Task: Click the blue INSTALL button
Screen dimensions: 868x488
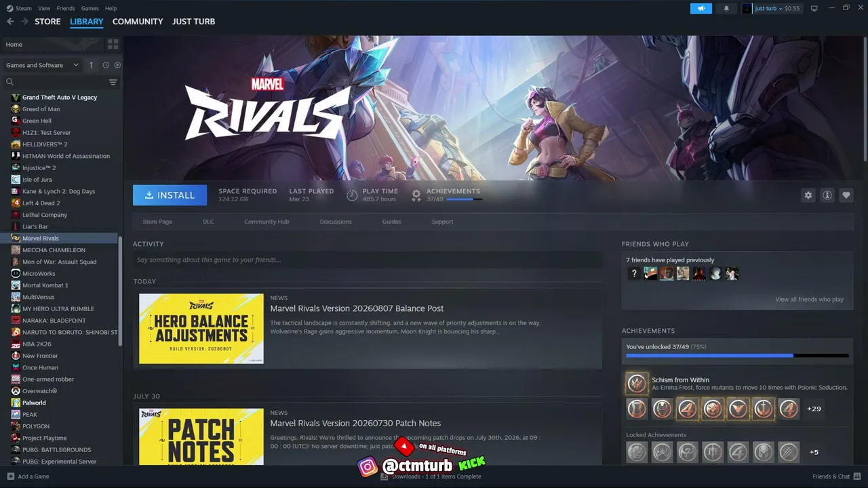Action: [x=170, y=195]
